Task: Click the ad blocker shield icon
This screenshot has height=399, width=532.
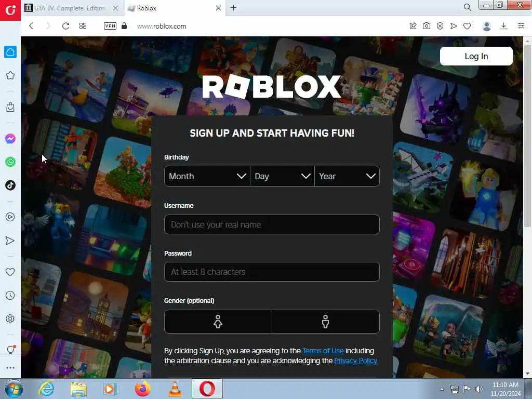Action: pyautogui.click(x=440, y=26)
